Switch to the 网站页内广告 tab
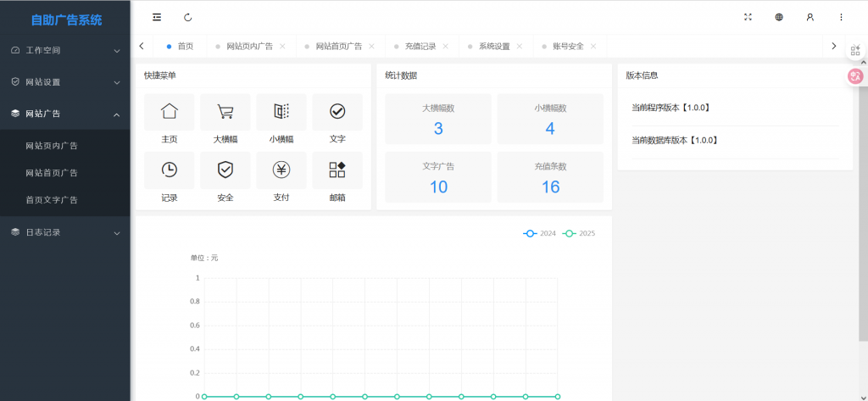This screenshot has width=868, height=401. tap(250, 47)
